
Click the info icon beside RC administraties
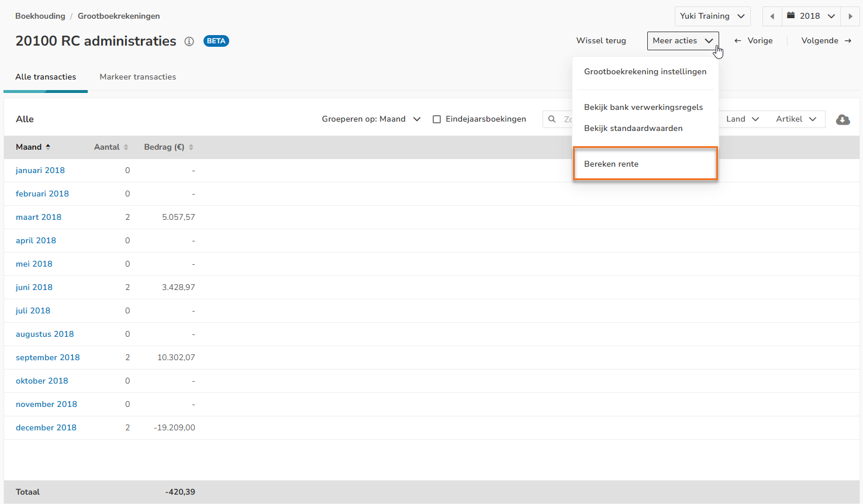pos(189,42)
